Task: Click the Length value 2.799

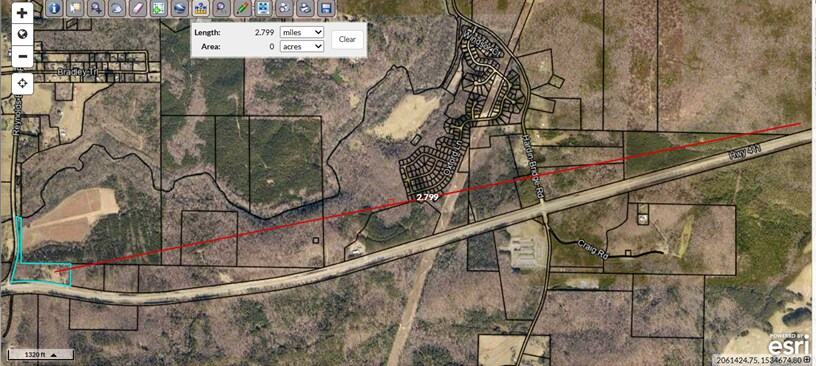Action: coord(264,32)
